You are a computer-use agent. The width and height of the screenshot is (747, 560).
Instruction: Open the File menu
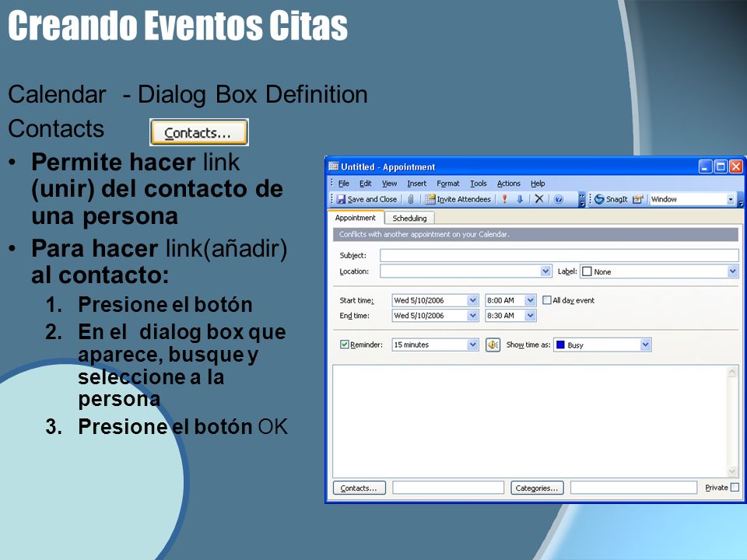[343, 184]
